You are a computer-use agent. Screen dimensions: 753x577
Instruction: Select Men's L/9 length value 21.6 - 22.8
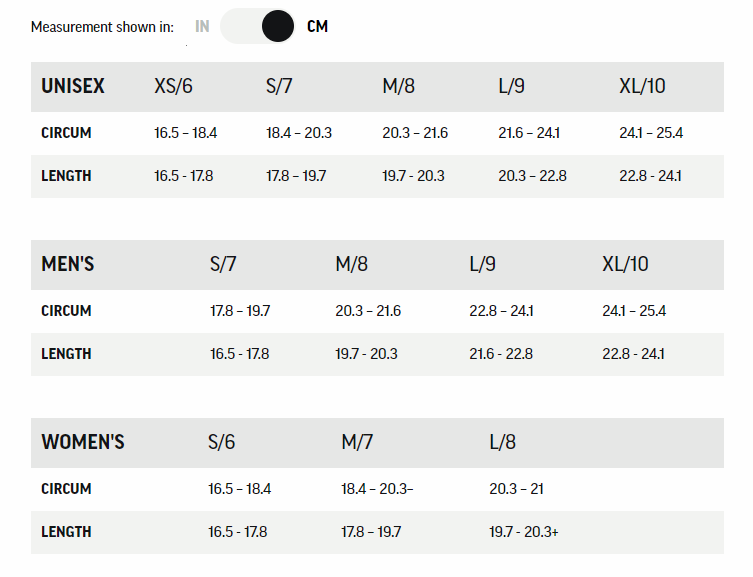click(501, 354)
